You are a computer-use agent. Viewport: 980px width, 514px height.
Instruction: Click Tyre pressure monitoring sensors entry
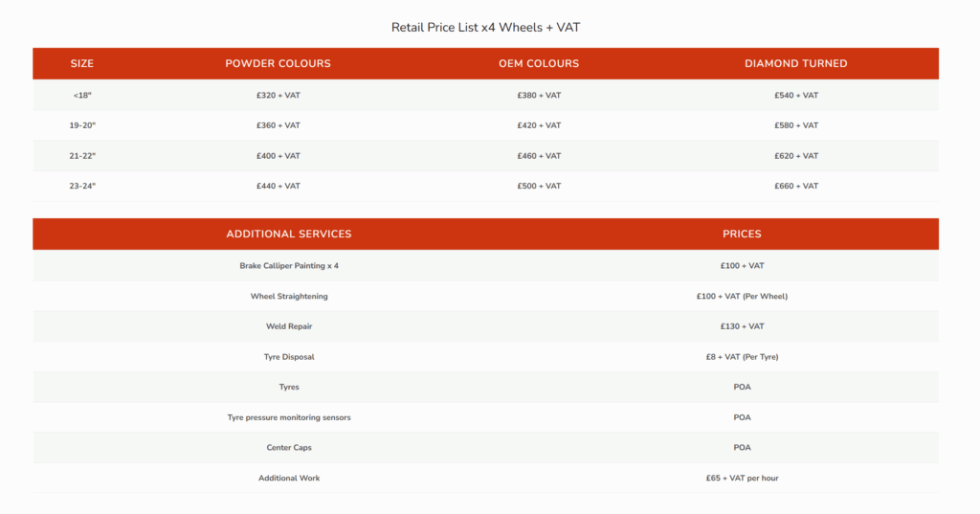(x=288, y=417)
